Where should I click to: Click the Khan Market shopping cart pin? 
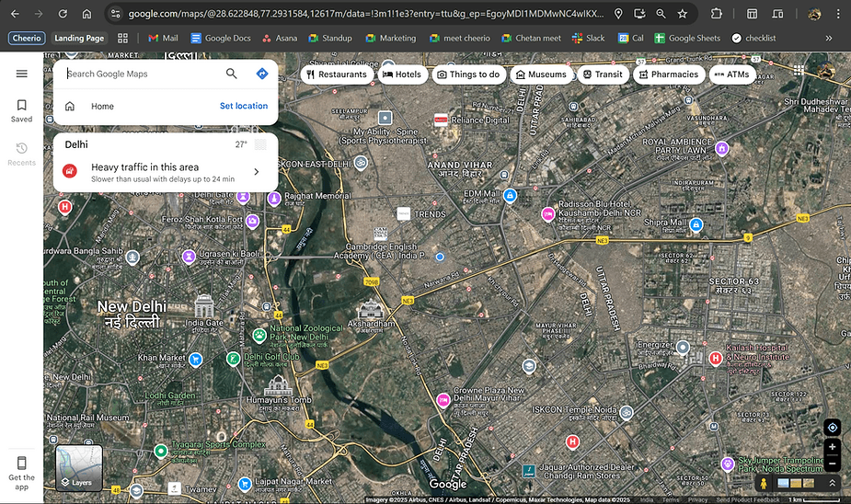[x=195, y=360]
